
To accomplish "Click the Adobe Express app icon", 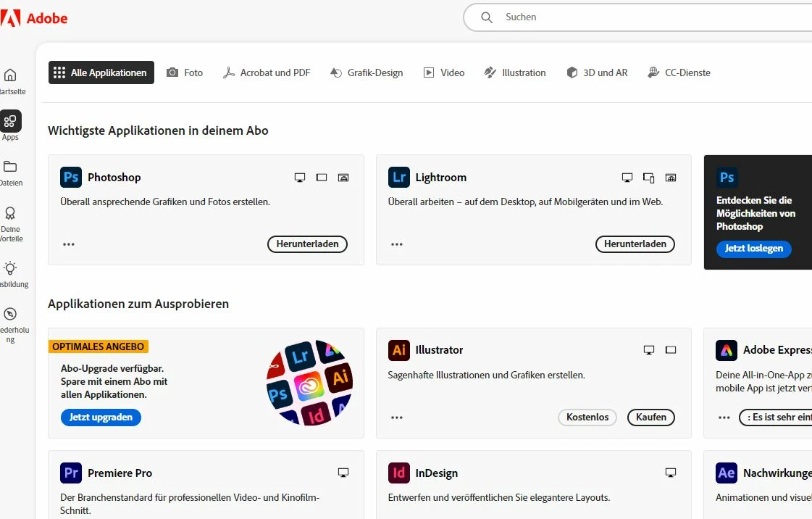I will point(727,350).
